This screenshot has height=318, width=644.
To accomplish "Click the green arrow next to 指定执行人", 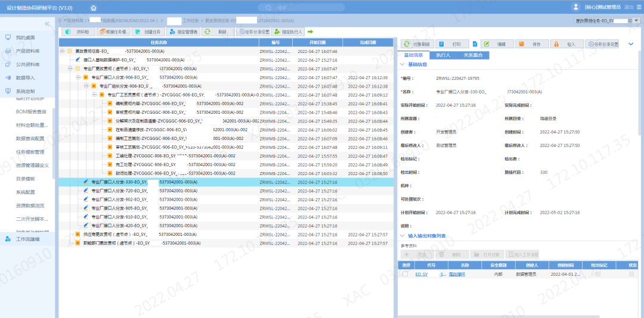I will click(x=310, y=32).
